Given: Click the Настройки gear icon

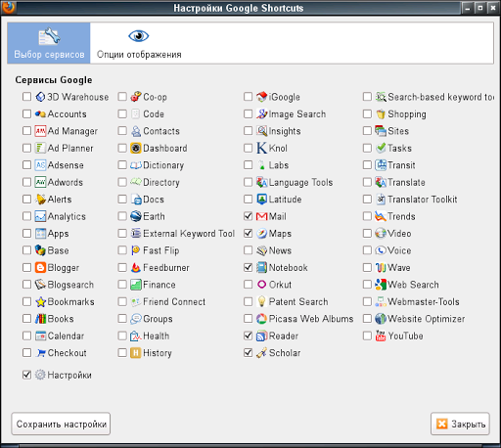Looking at the screenshot, I should [40, 375].
